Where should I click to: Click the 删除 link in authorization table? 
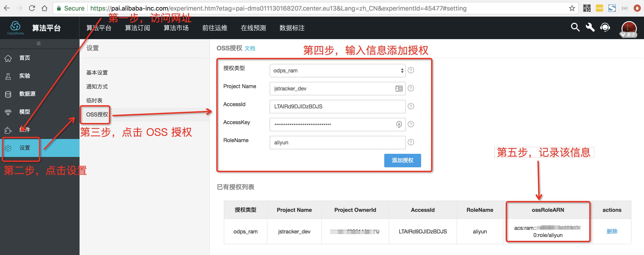click(x=612, y=231)
